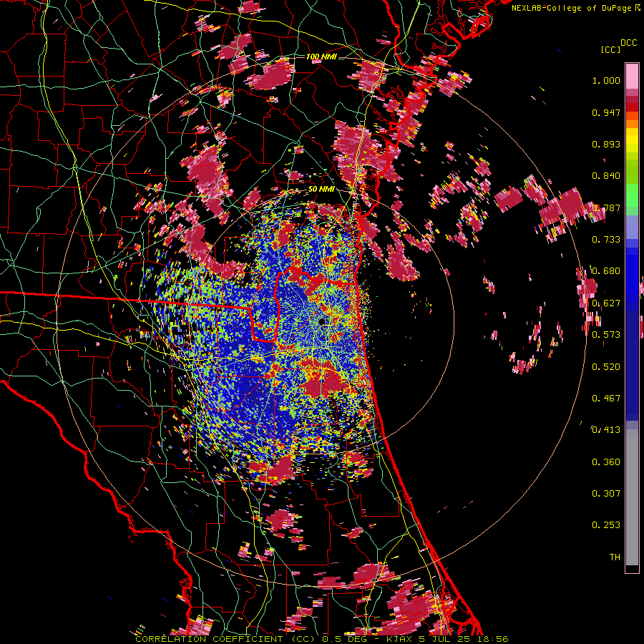Viewport: 644px width, 644px height.
Task: Select the 0.947 legend value
Action: 606,112
